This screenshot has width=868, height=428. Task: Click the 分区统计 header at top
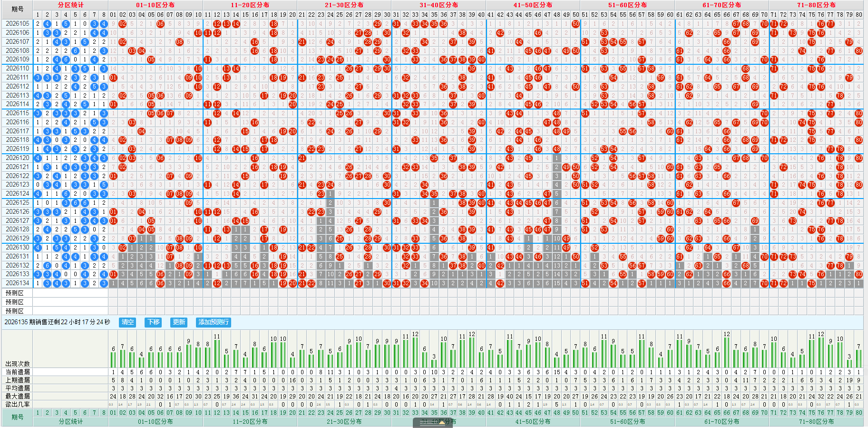71,5
